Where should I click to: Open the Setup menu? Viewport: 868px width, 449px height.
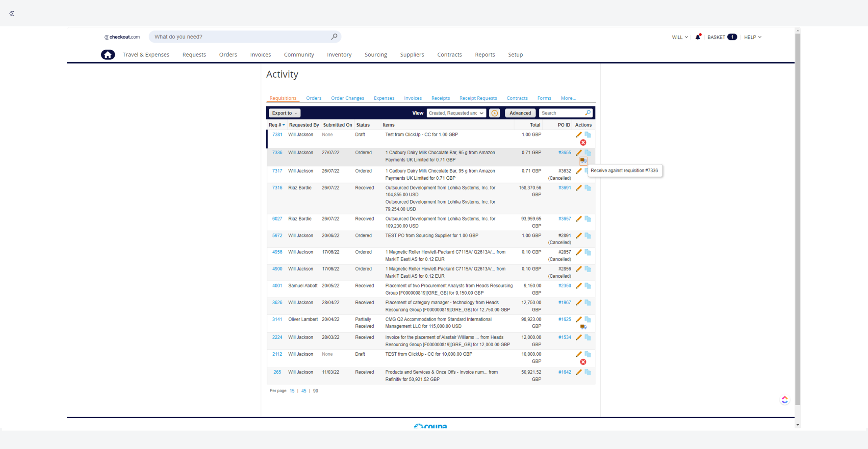[515, 55]
